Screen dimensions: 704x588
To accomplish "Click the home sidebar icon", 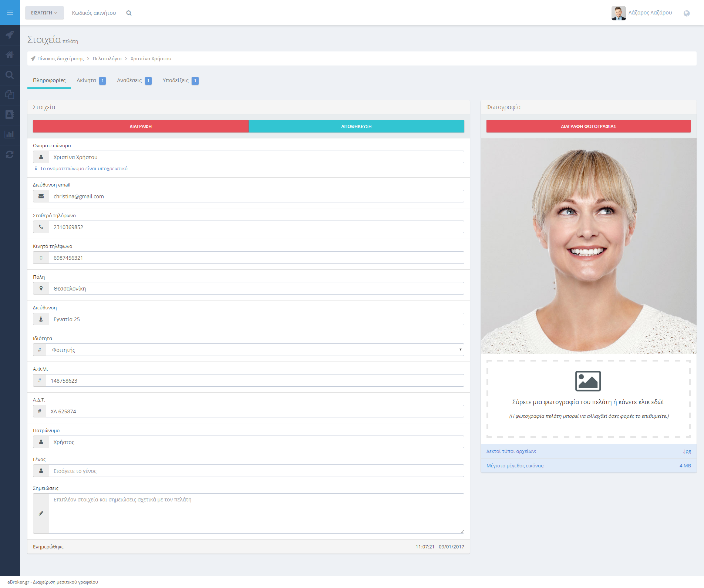I will coord(10,55).
